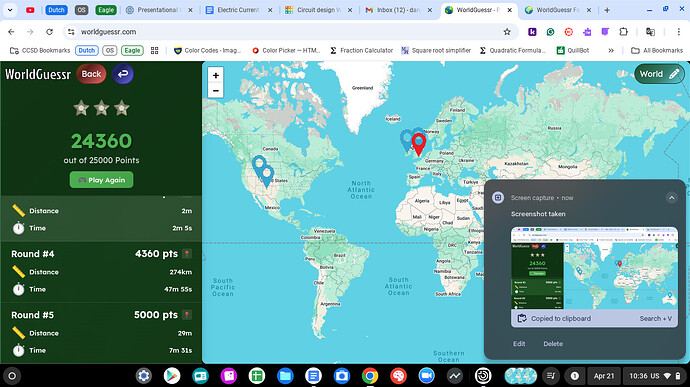Click the Play Again button
This screenshot has height=387, width=690.
(101, 180)
